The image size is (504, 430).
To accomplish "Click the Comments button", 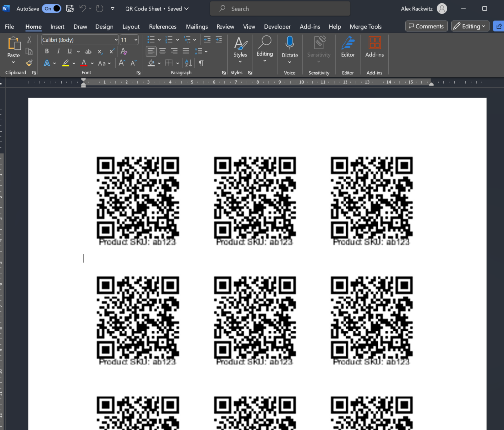I will pyautogui.click(x=426, y=26).
